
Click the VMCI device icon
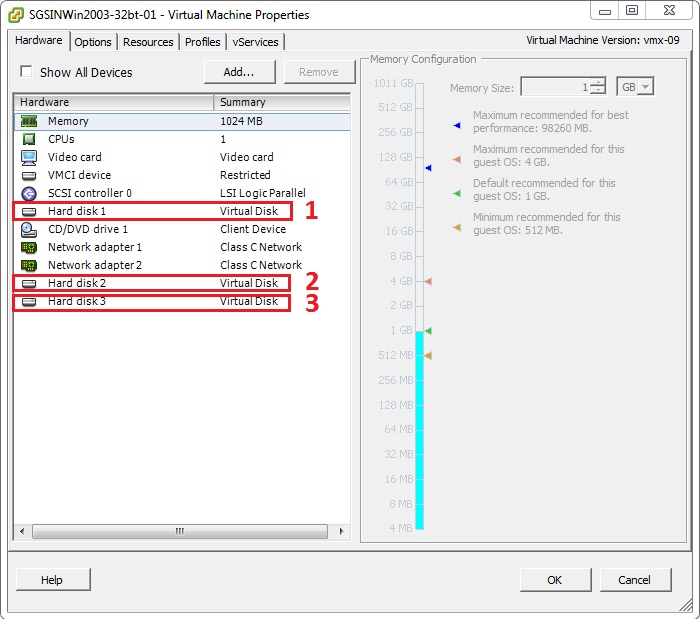click(29, 175)
